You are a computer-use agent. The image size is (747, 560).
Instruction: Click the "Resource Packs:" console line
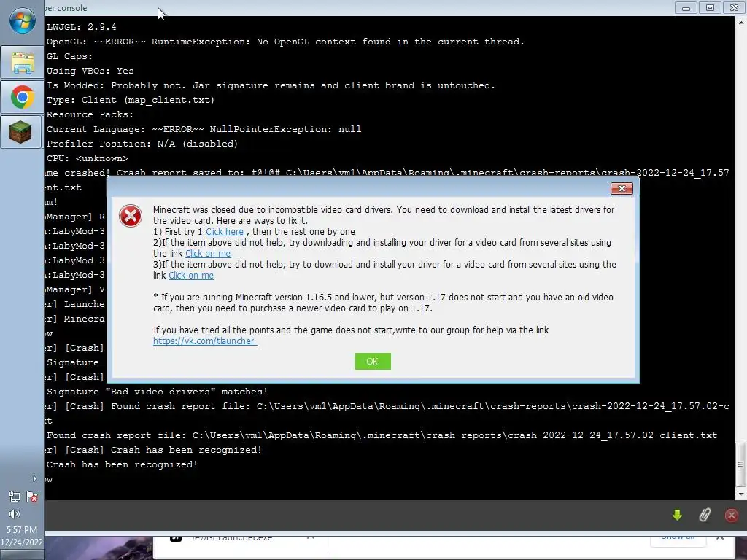pos(90,114)
